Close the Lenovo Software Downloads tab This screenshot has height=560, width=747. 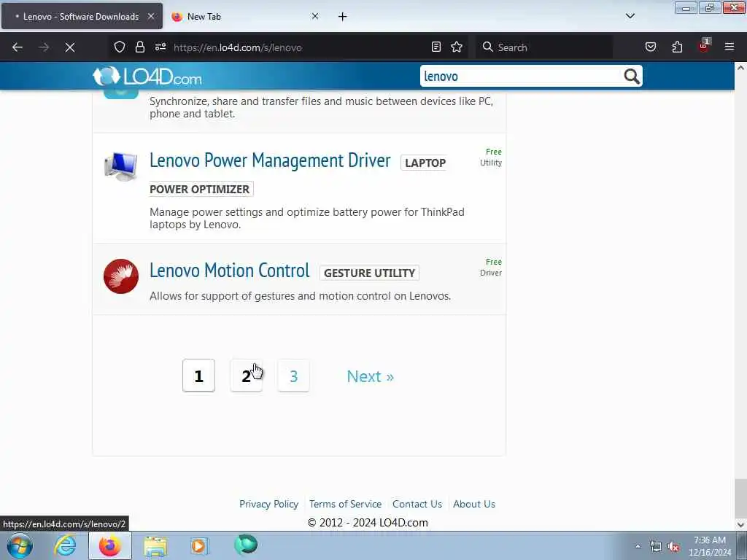(150, 16)
